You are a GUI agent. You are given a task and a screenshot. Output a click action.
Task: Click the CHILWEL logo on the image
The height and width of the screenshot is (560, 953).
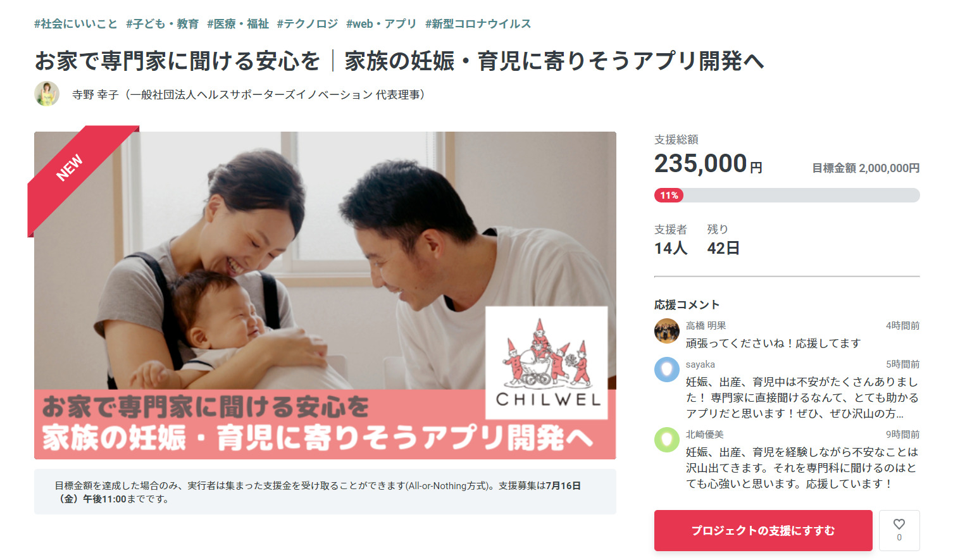pos(547,363)
